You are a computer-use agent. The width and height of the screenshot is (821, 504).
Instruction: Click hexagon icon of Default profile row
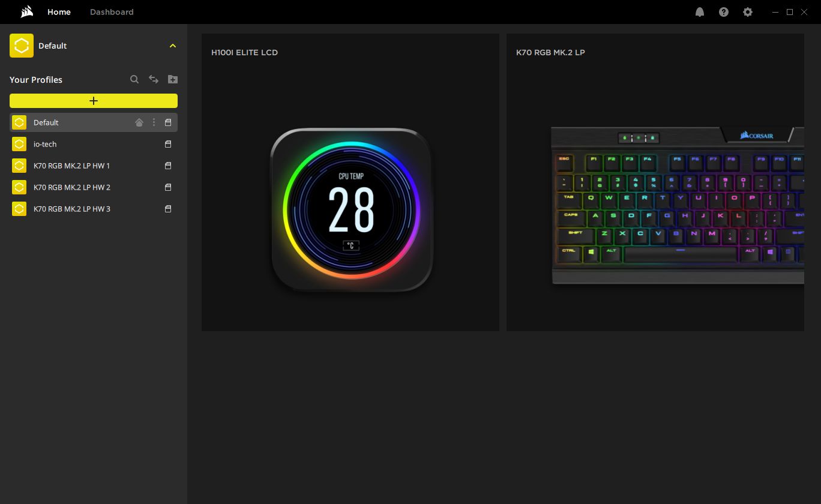(19, 122)
